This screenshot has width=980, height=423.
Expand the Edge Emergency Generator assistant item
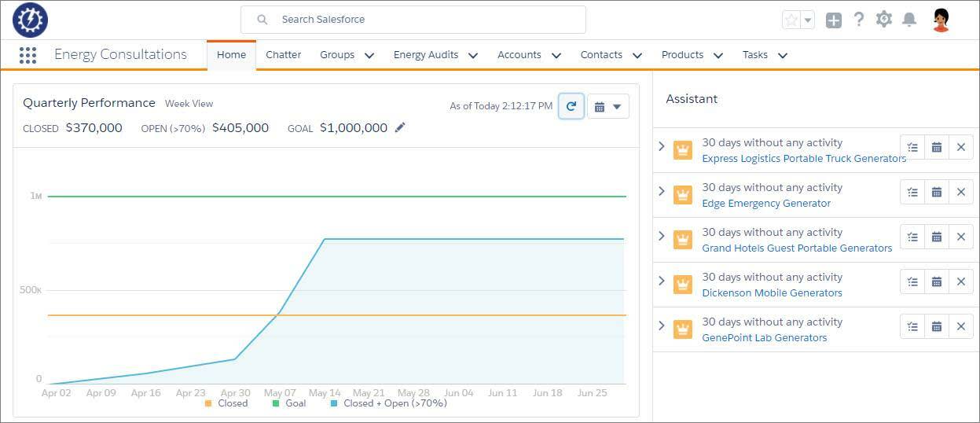coord(662,191)
